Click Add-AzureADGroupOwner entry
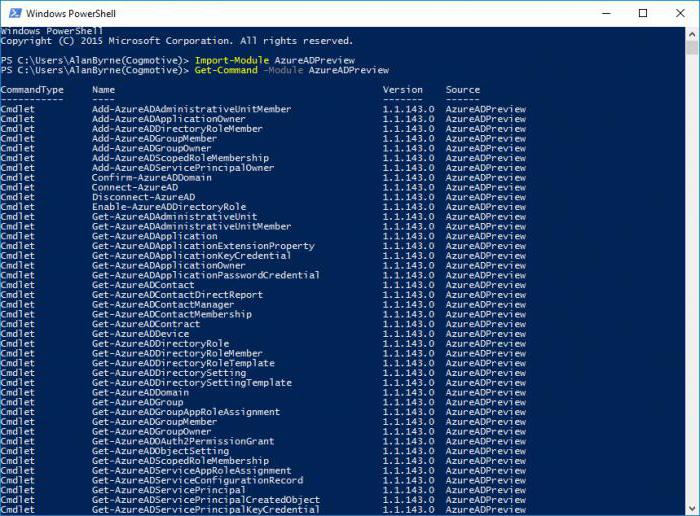 coord(151,148)
